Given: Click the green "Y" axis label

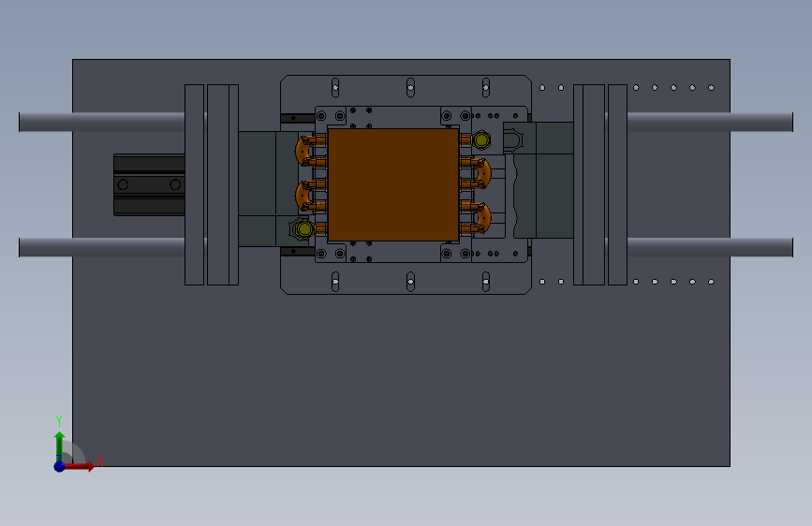Looking at the screenshot, I should click(x=59, y=421).
